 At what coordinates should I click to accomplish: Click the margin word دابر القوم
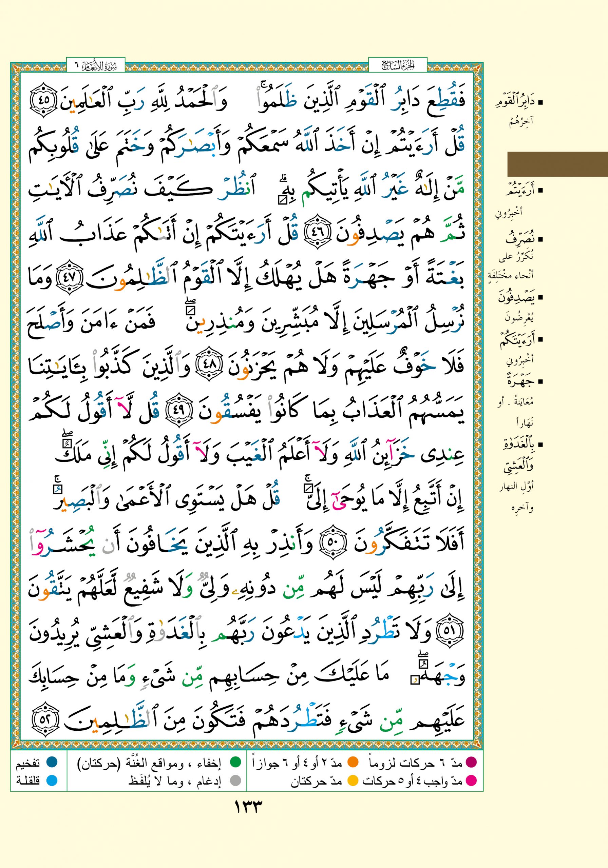click(x=516, y=102)
